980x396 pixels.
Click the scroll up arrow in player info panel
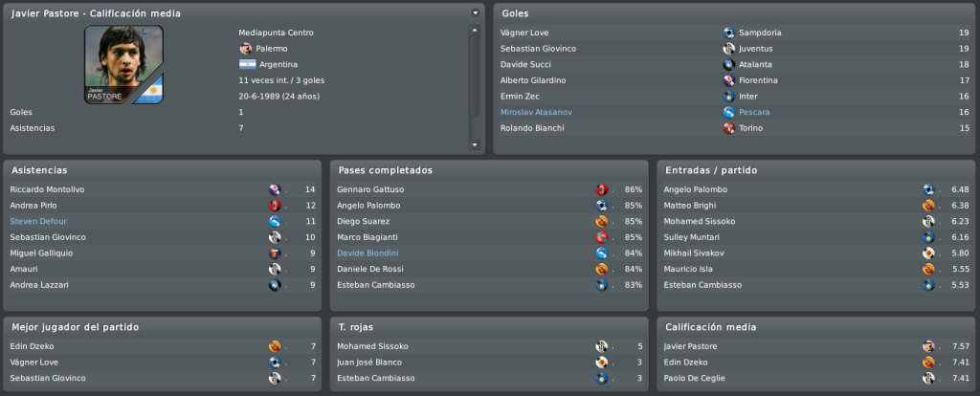(x=475, y=30)
